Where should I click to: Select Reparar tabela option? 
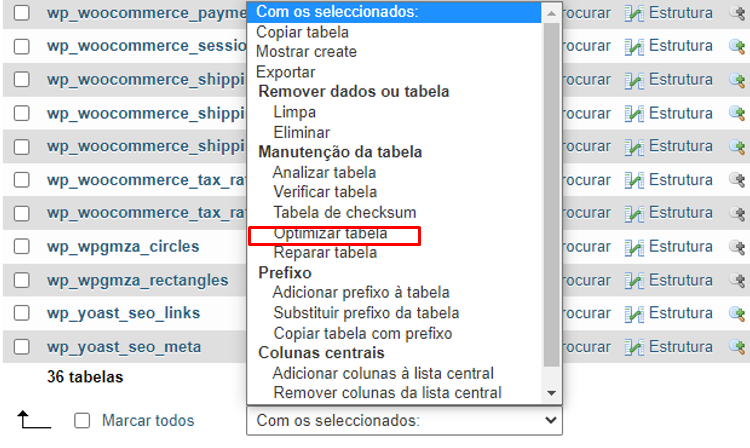pos(325,253)
